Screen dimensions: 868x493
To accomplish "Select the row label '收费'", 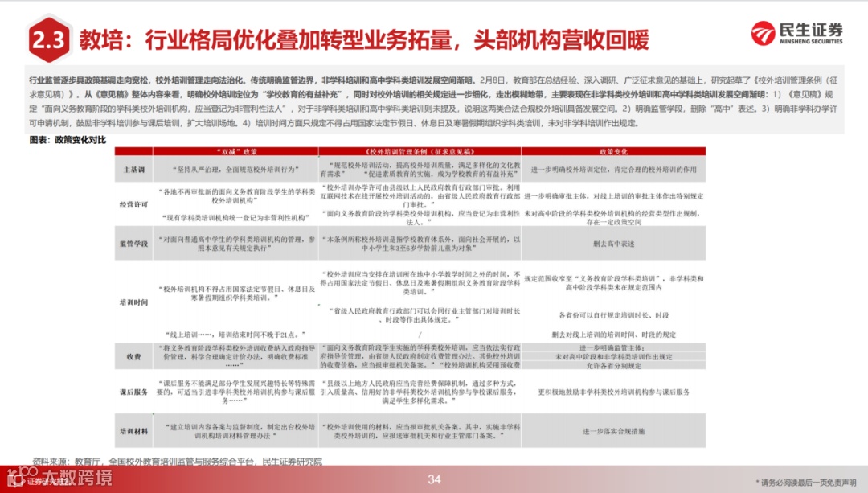I will pos(133,357).
